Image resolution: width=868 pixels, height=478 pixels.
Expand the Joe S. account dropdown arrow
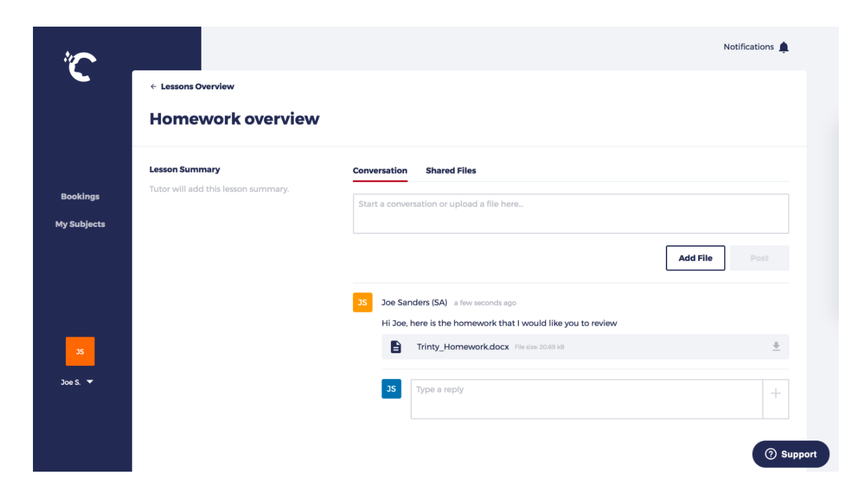click(x=89, y=382)
